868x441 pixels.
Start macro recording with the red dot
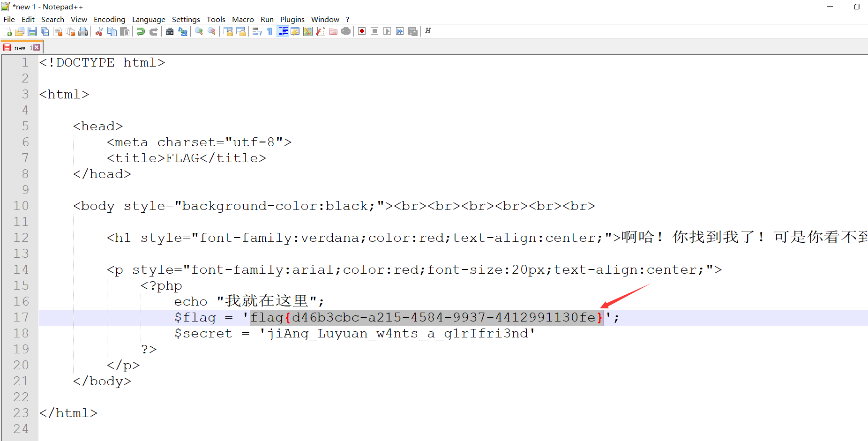click(362, 31)
